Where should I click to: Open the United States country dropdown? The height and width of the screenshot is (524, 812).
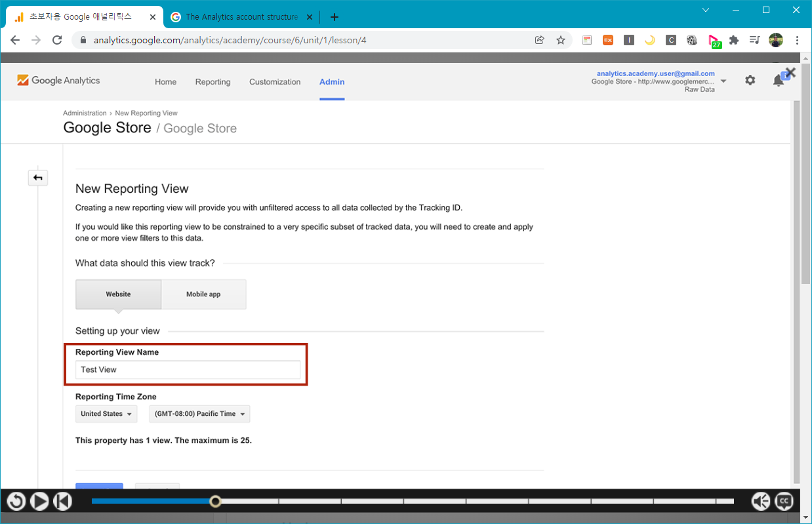tap(106, 414)
